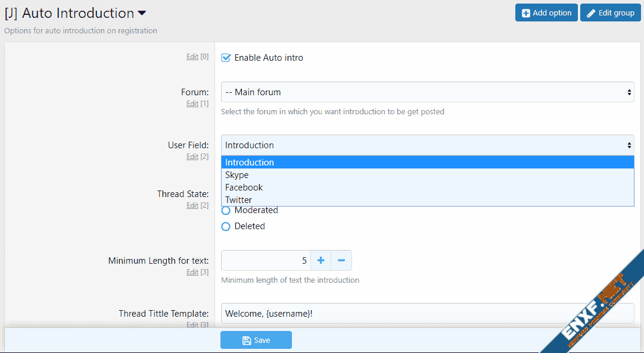644x353 pixels.
Task: Increase minimum length with plus stepper
Action: [x=321, y=260]
